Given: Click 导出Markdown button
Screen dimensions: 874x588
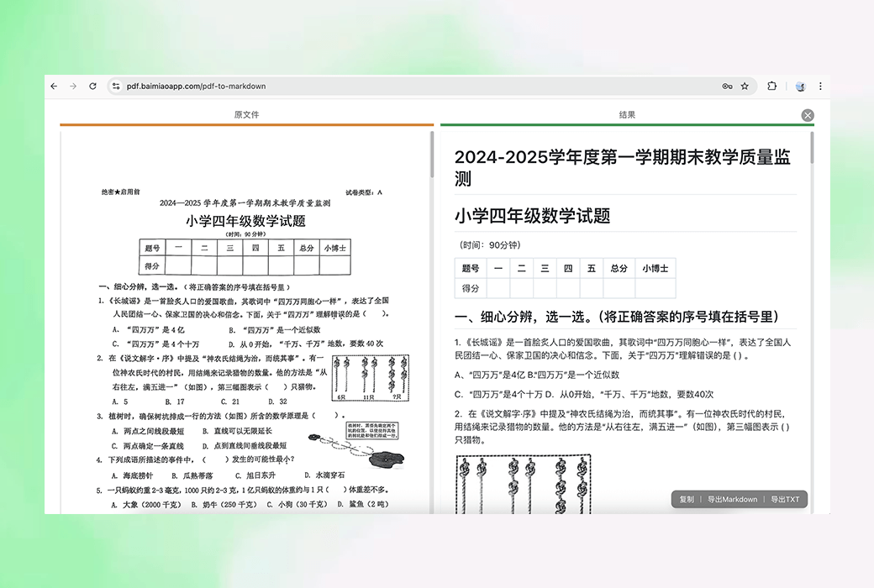Looking at the screenshot, I should point(733,500).
